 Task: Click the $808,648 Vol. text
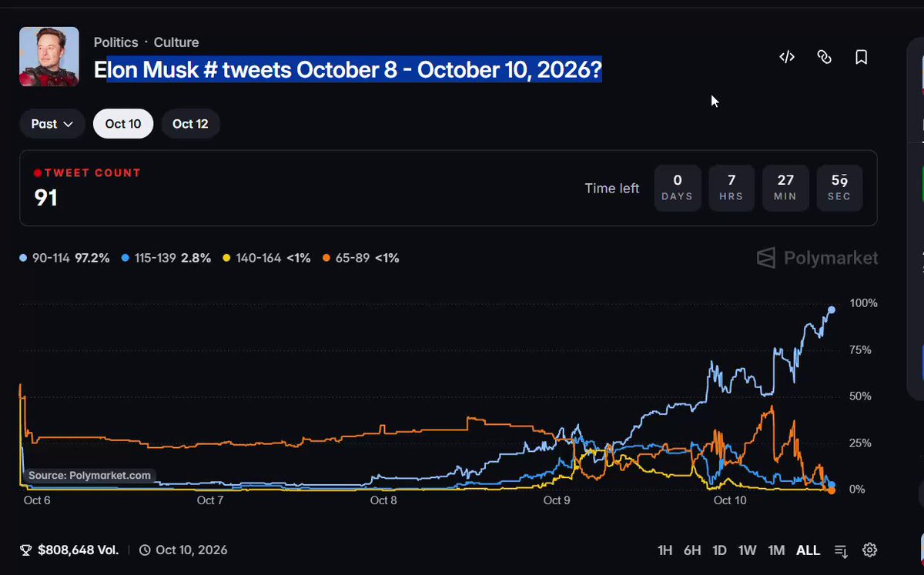coord(78,550)
